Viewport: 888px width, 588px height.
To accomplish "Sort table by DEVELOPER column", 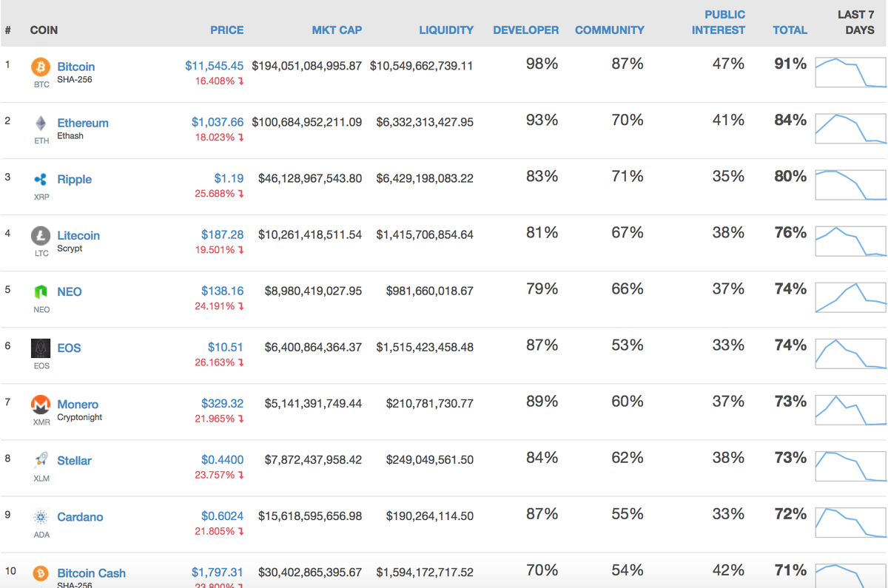I will pos(526,30).
